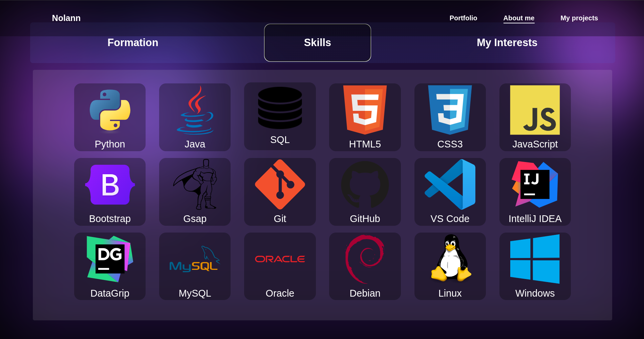Viewport: 644px width, 339px height.
Task: Click the HTML5 shield icon
Action: coord(365,110)
